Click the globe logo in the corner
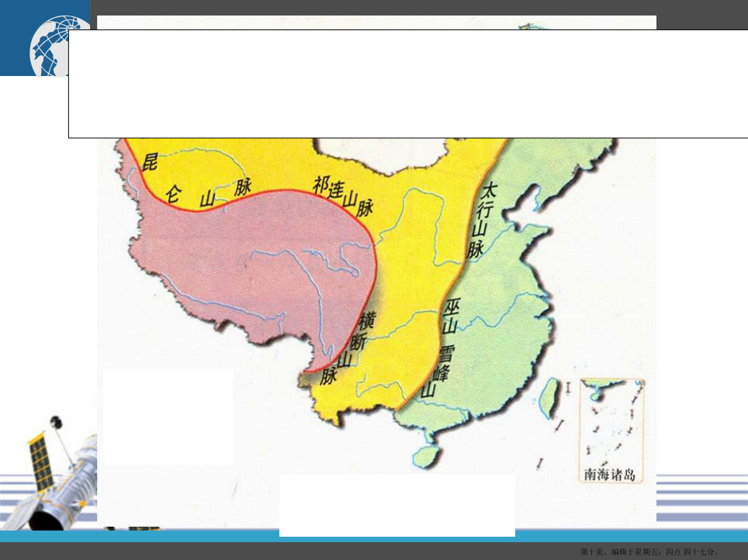This screenshot has width=748, height=560. click(x=48, y=48)
